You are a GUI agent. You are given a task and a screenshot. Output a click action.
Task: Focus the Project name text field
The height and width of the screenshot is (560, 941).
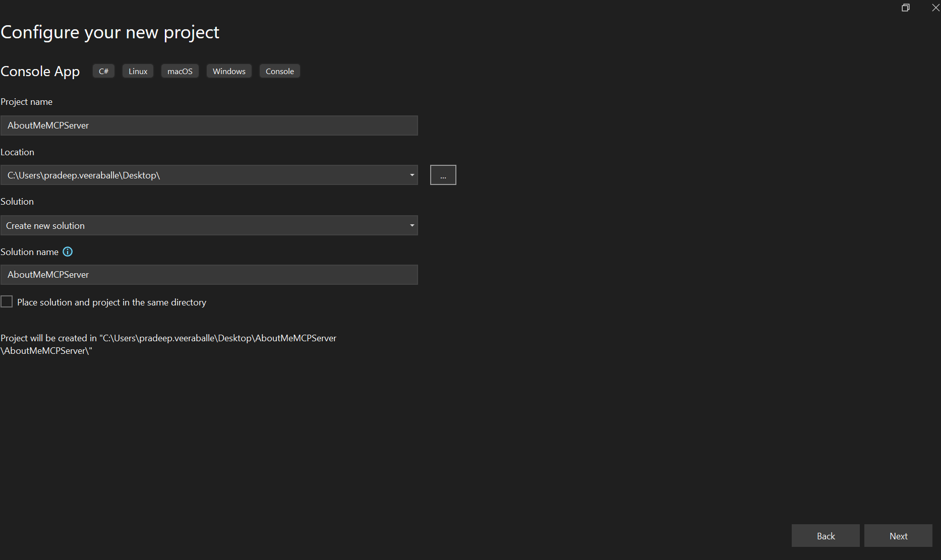pos(209,126)
